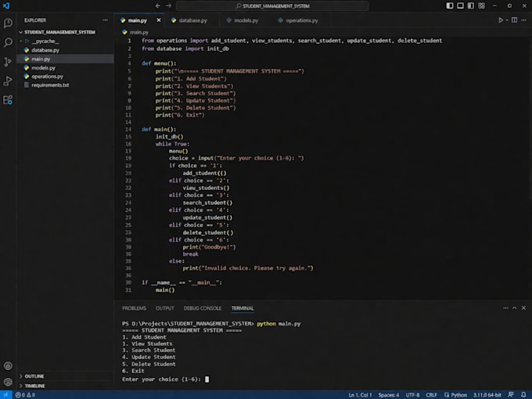The width and height of the screenshot is (532, 399).
Task: Open errors and warnings count in status bar
Action: tap(25, 395)
